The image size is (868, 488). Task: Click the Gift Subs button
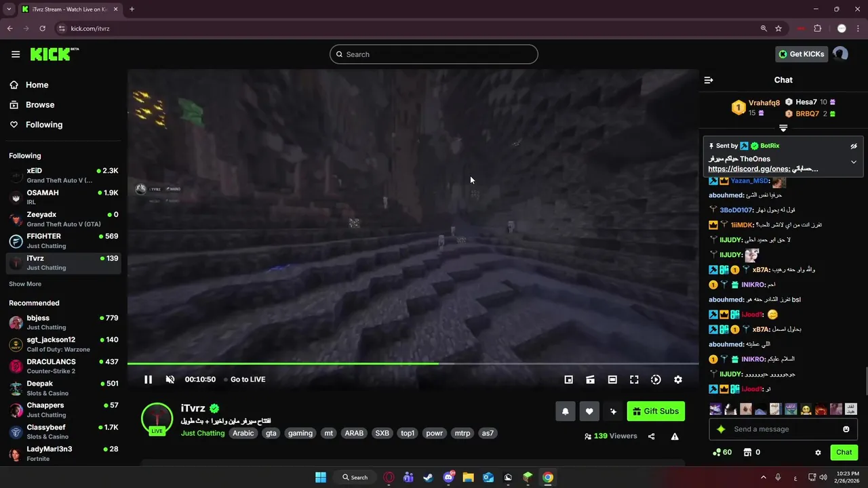point(656,411)
